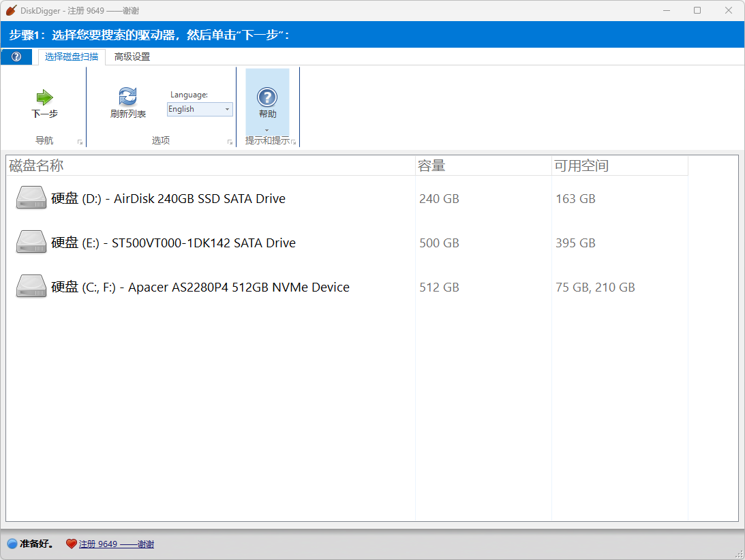Screen dimensions: 745x560
Task: Open the Language dropdown set to English
Action: point(200,109)
